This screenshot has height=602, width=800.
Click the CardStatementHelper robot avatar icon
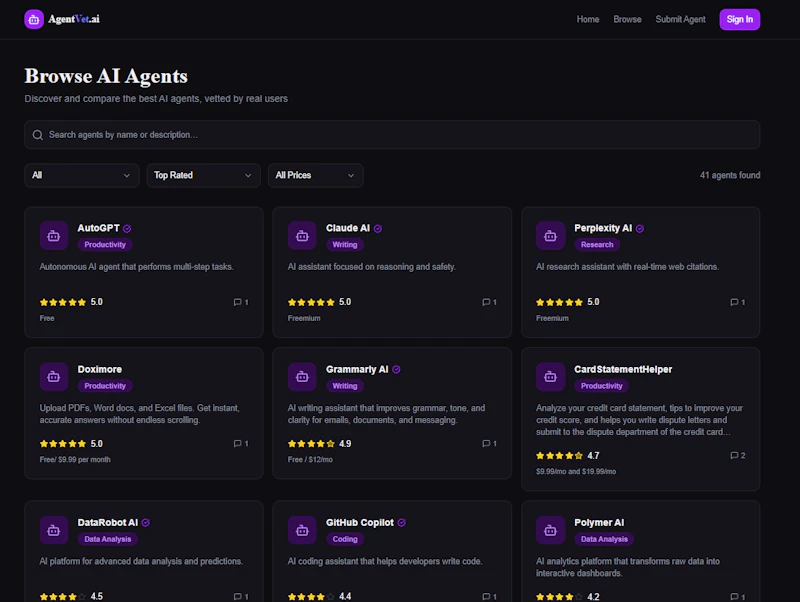point(550,377)
